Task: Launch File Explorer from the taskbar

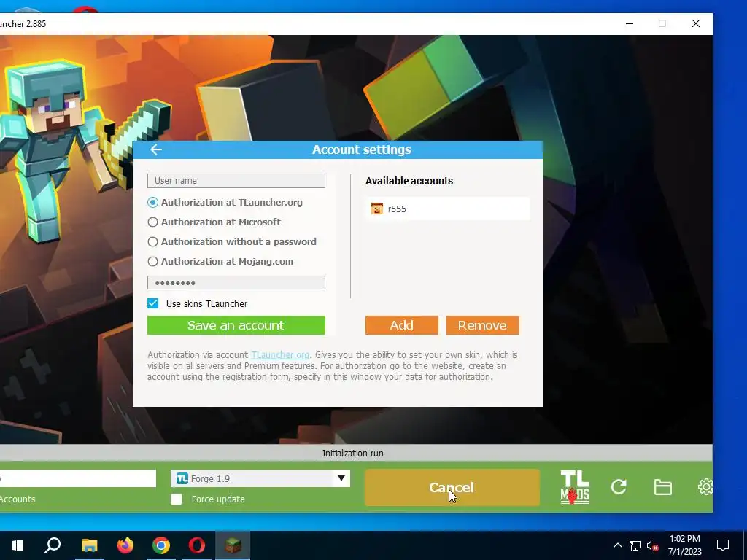Action: pyautogui.click(x=89, y=545)
